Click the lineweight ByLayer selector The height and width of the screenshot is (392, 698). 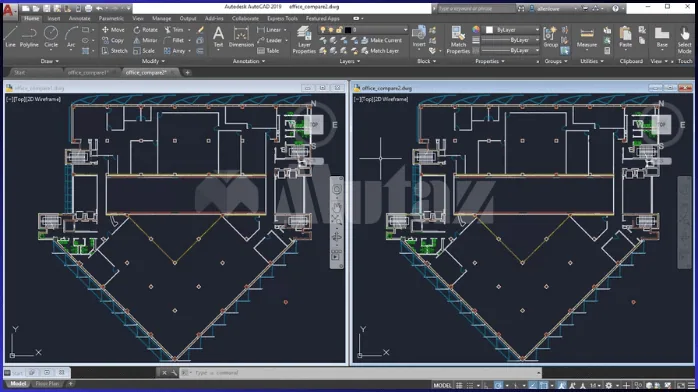point(510,40)
